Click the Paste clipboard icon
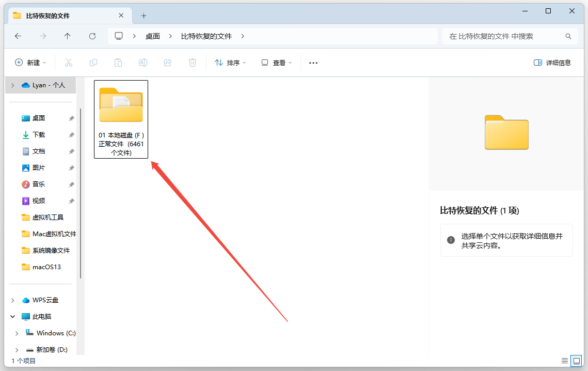 tap(118, 63)
